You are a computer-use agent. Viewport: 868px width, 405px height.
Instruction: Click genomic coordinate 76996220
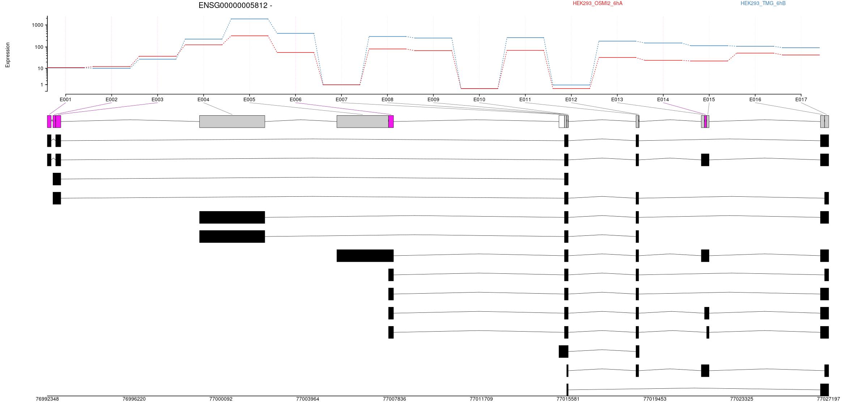[134, 399]
